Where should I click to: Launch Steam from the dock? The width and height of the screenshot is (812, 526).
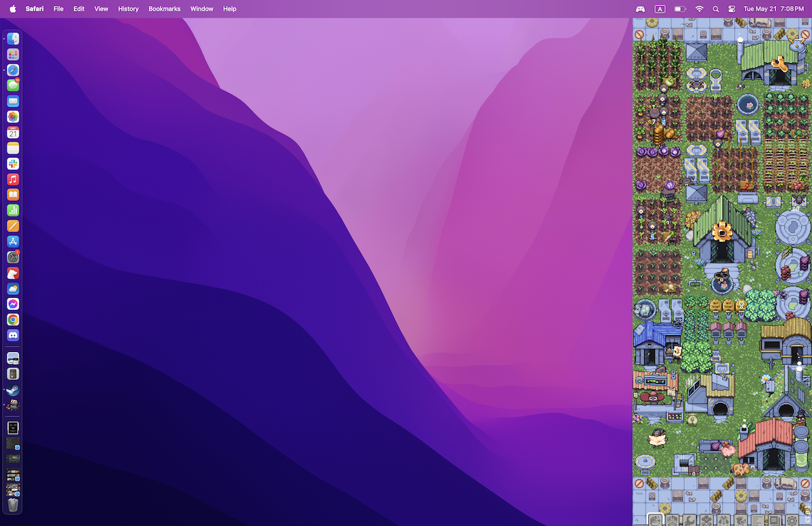click(x=13, y=390)
